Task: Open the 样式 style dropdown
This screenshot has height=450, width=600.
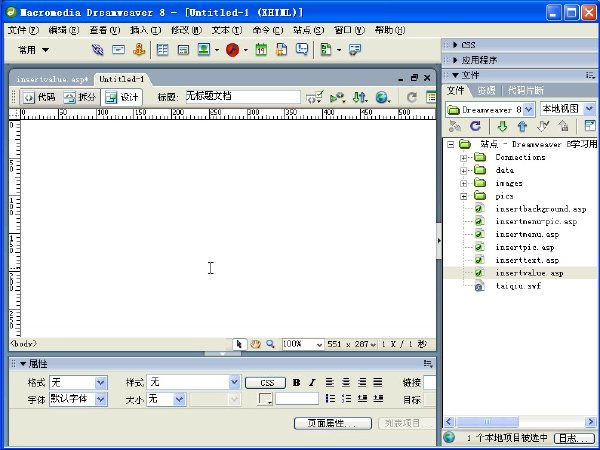Action: [x=234, y=382]
